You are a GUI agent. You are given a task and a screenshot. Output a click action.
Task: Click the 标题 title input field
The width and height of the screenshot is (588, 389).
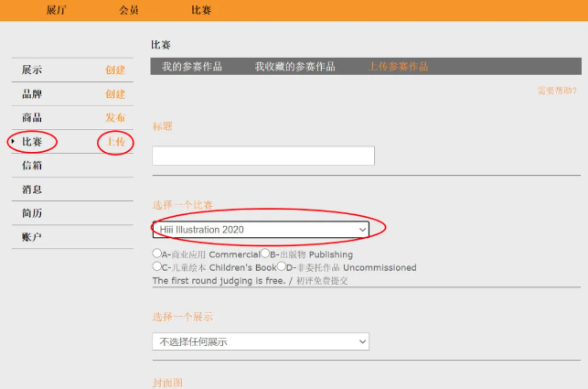(x=263, y=157)
